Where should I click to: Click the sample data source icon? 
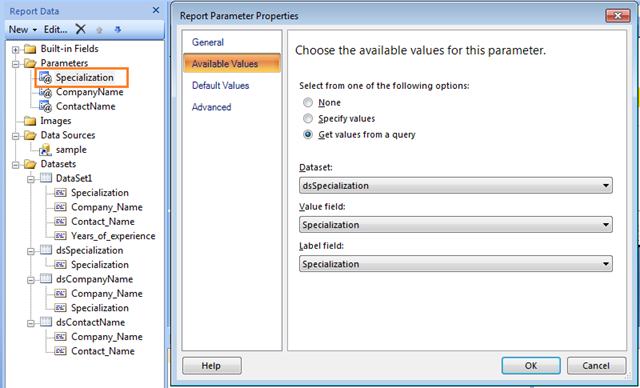pyautogui.click(x=45, y=150)
